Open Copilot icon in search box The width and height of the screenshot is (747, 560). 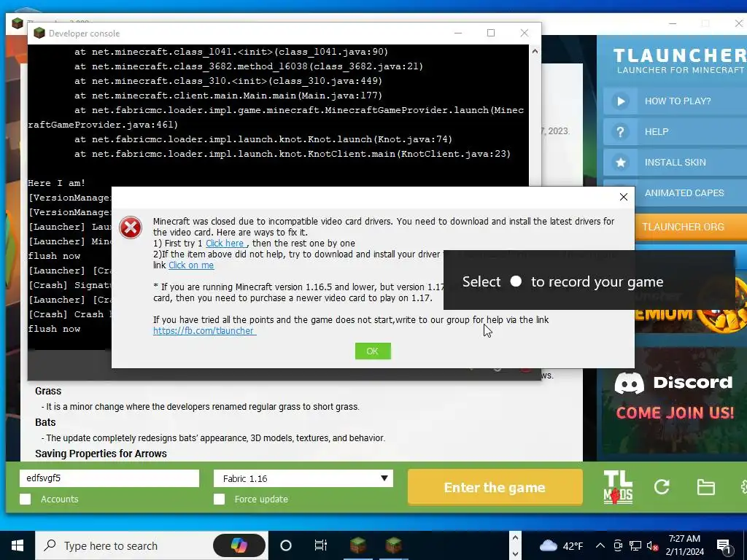tap(239, 545)
